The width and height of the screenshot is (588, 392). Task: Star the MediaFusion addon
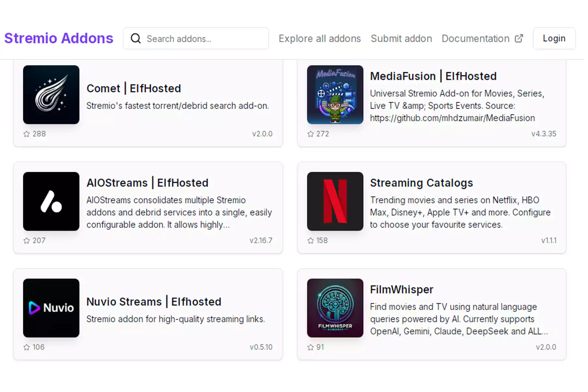311,134
